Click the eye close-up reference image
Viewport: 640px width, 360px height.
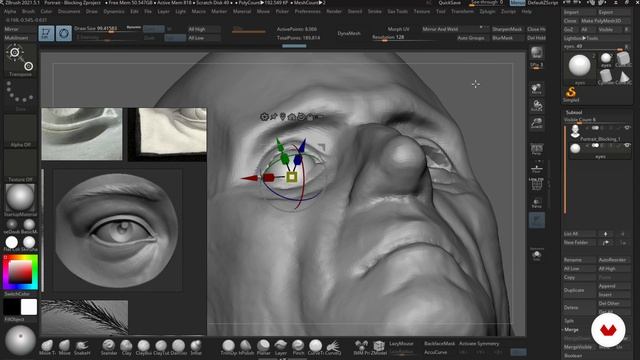click(x=118, y=230)
